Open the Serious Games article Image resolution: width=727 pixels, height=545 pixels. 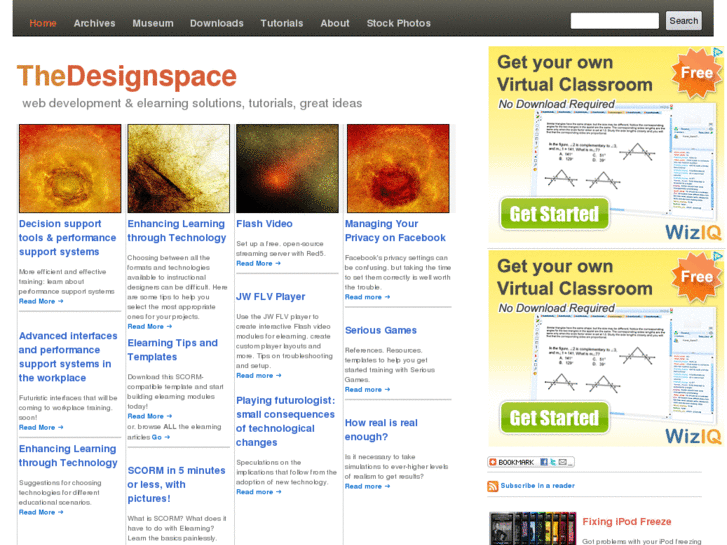pos(381,330)
